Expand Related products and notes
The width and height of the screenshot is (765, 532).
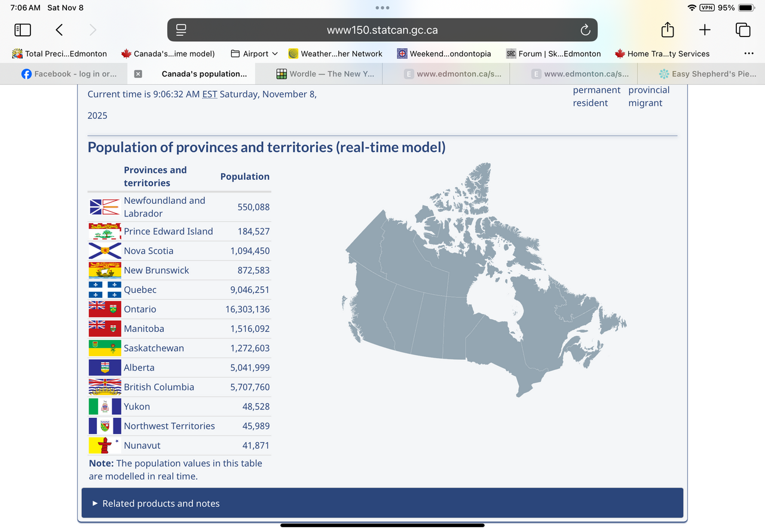[160, 503]
